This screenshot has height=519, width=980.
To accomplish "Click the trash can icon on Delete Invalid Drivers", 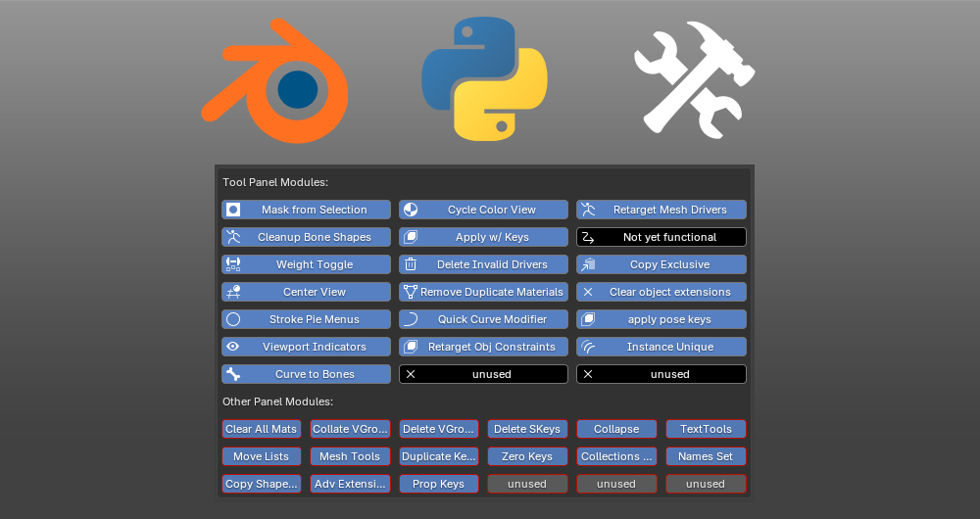I will click(x=411, y=264).
